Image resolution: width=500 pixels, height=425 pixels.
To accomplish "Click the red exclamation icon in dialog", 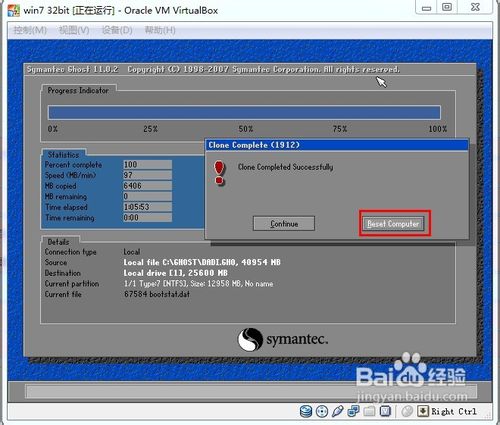I will [x=219, y=173].
